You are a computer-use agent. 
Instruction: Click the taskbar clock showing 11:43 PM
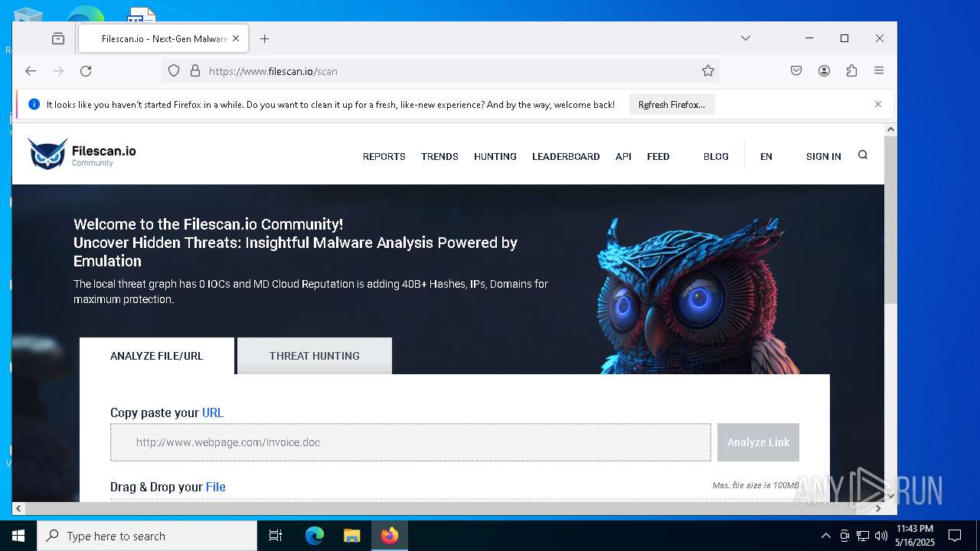915,536
